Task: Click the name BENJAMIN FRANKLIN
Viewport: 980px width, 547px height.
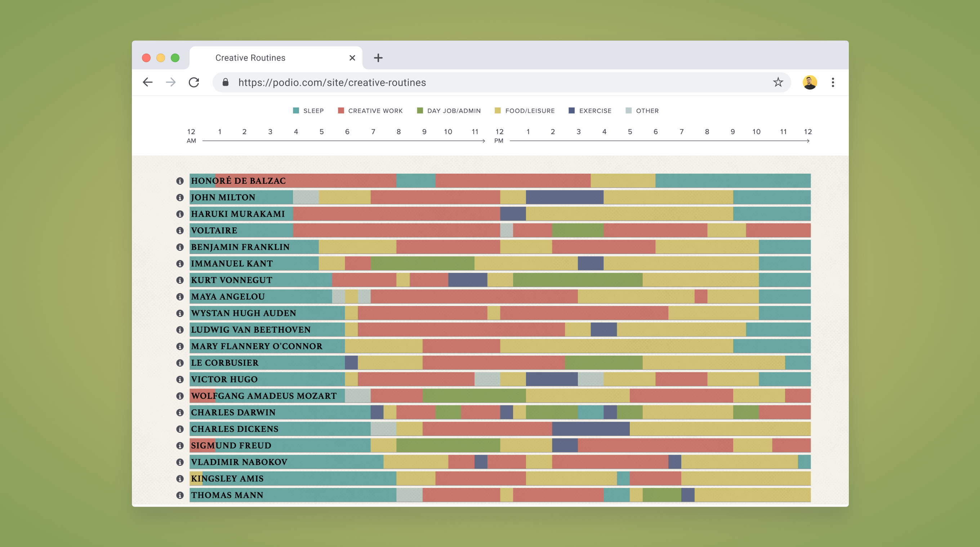Action: [x=240, y=247]
